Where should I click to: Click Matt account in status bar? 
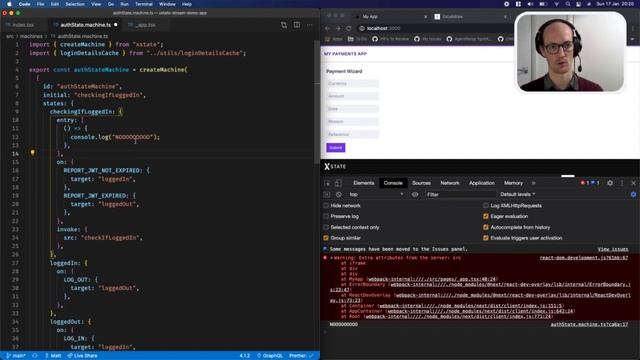pyautogui.click(x=53, y=356)
